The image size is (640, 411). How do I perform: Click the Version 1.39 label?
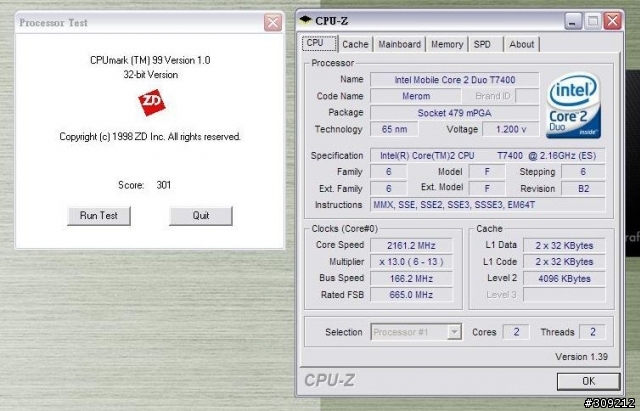[x=581, y=356]
